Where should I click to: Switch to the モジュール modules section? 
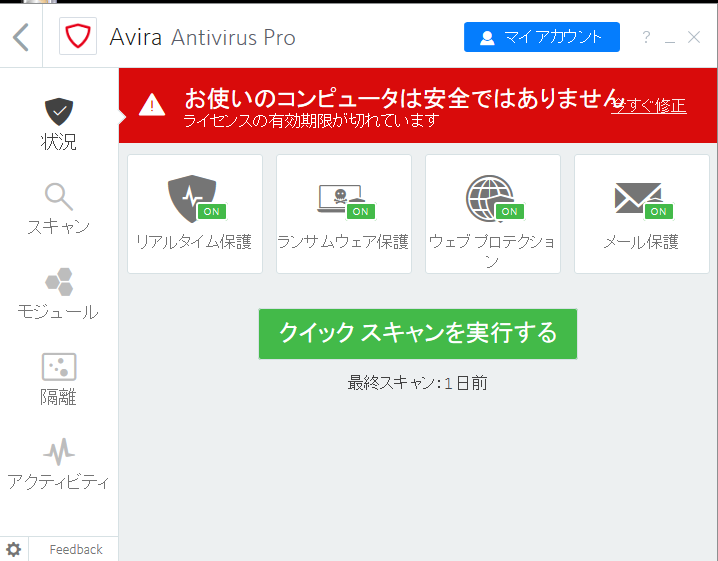click(x=59, y=294)
